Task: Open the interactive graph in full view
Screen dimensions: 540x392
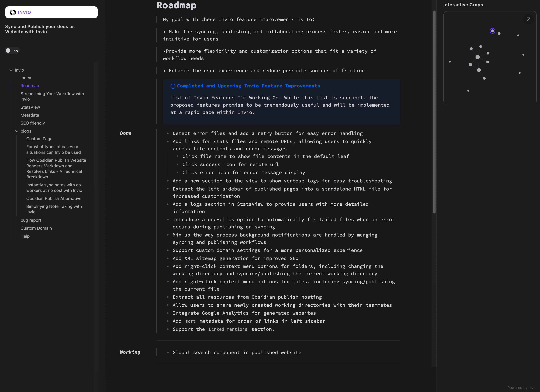Action: tap(528, 19)
